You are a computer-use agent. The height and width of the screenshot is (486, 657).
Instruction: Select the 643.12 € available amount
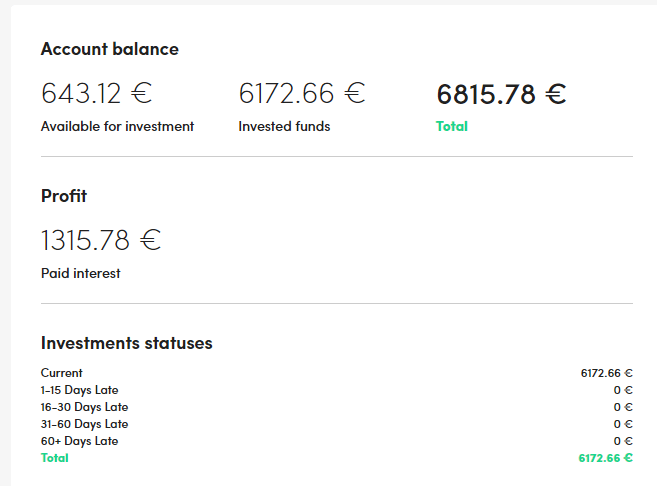pos(96,94)
